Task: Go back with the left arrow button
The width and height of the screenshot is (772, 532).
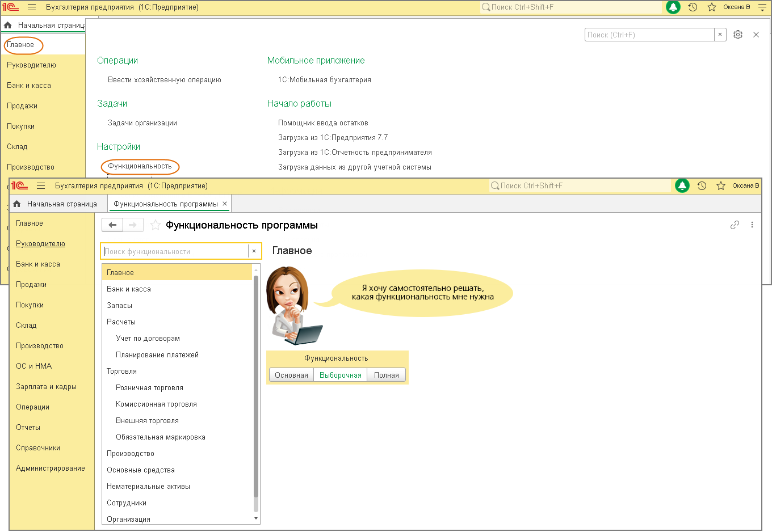Action: (x=112, y=225)
